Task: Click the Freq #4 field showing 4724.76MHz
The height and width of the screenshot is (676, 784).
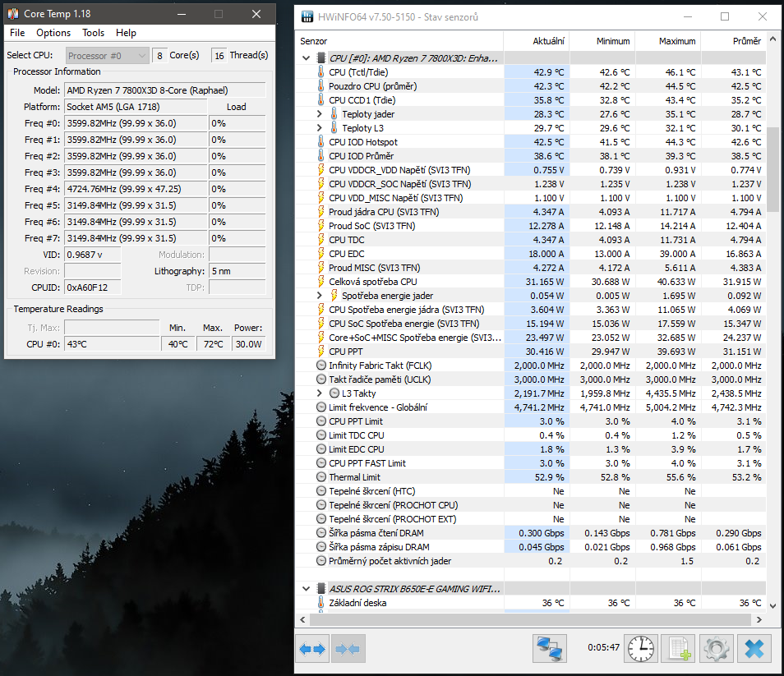Action: click(136, 189)
